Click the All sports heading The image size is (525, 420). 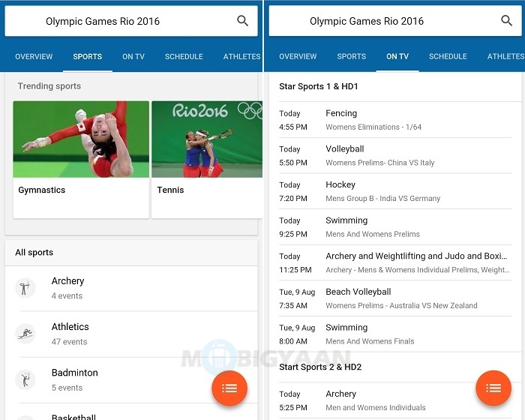pyautogui.click(x=34, y=252)
